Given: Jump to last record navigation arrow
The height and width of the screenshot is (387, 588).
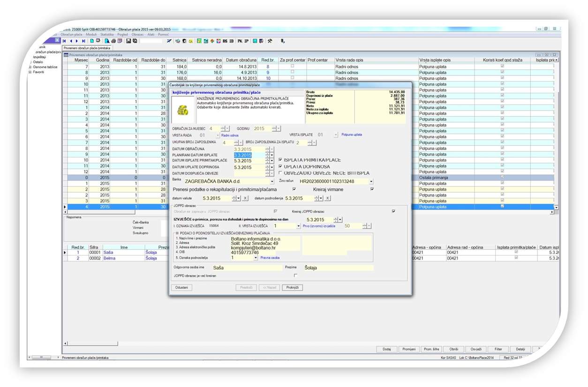Looking at the screenshot, I should [83, 41].
